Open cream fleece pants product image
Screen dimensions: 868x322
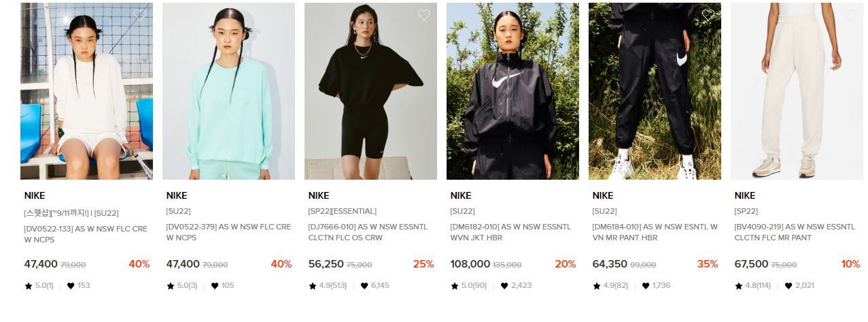[797, 91]
